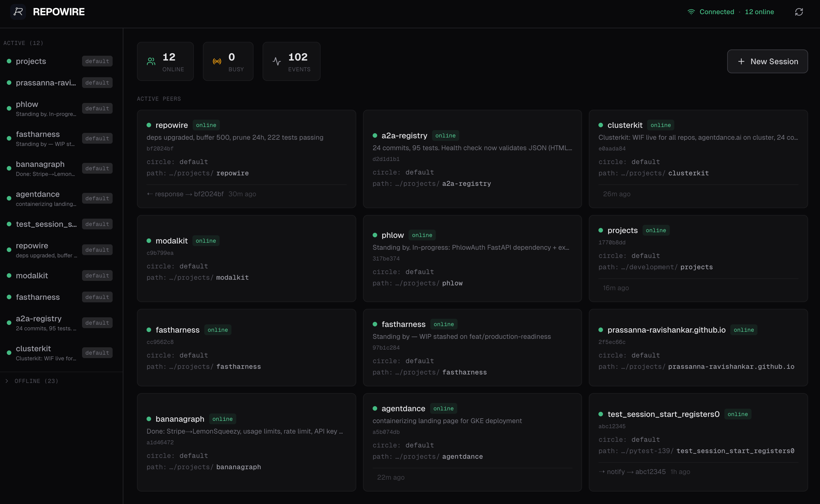Click the plus icon inside New Session

(x=741, y=62)
